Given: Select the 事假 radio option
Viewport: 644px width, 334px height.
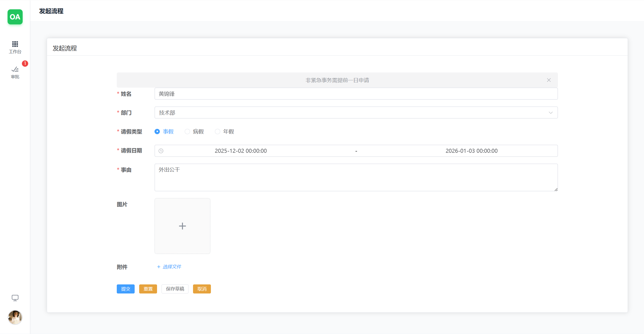Looking at the screenshot, I should [x=157, y=132].
